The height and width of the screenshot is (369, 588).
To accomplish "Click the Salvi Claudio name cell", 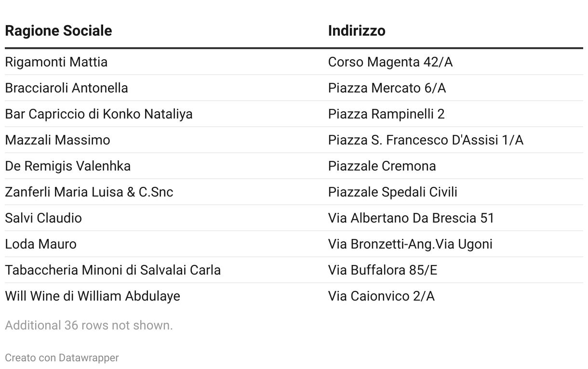I will 43,218.
